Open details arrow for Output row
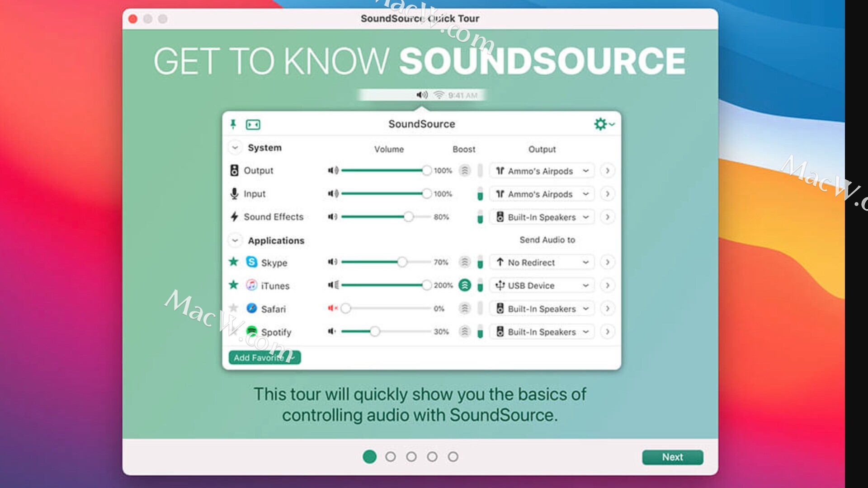The width and height of the screenshot is (868, 488). (x=608, y=170)
